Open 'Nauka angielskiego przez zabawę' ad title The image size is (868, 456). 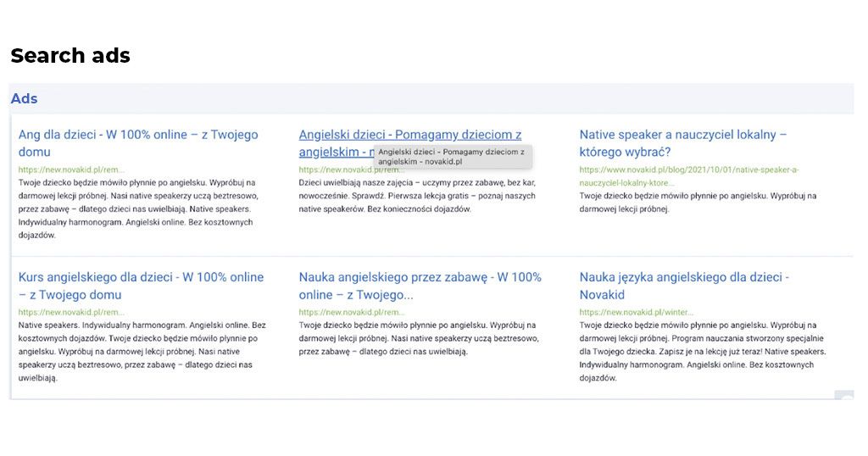(420, 286)
